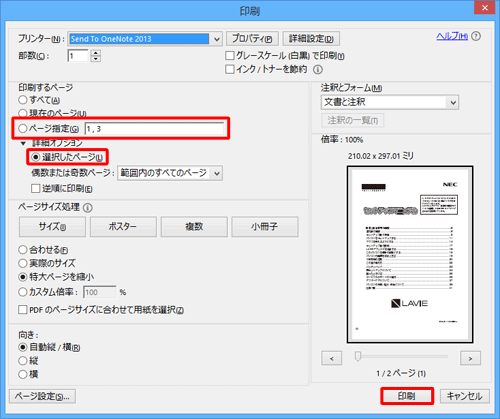The height and width of the screenshot is (419, 500).
Task: Open ページ設定 page setup
Action: 42,396
